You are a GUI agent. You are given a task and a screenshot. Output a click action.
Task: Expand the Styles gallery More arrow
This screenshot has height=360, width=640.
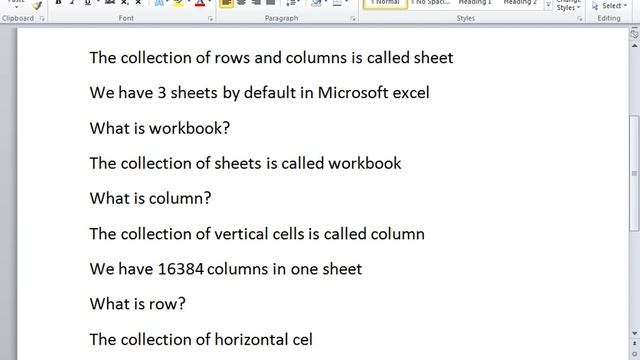549,5
